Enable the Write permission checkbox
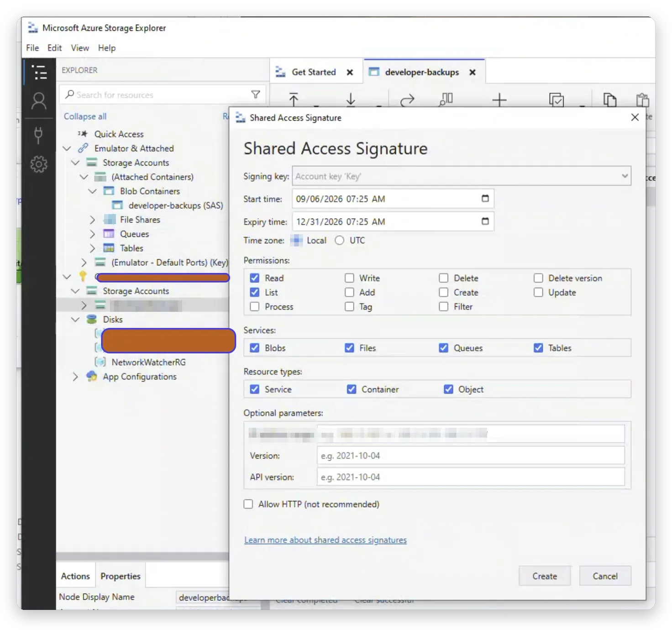The width and height of the screenshot is (672, 630). [349, 278]
